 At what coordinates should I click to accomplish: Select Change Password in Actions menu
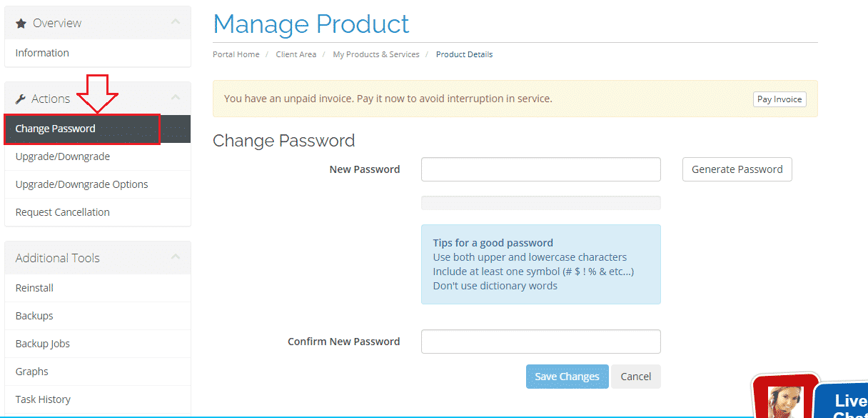coord(56,129)
